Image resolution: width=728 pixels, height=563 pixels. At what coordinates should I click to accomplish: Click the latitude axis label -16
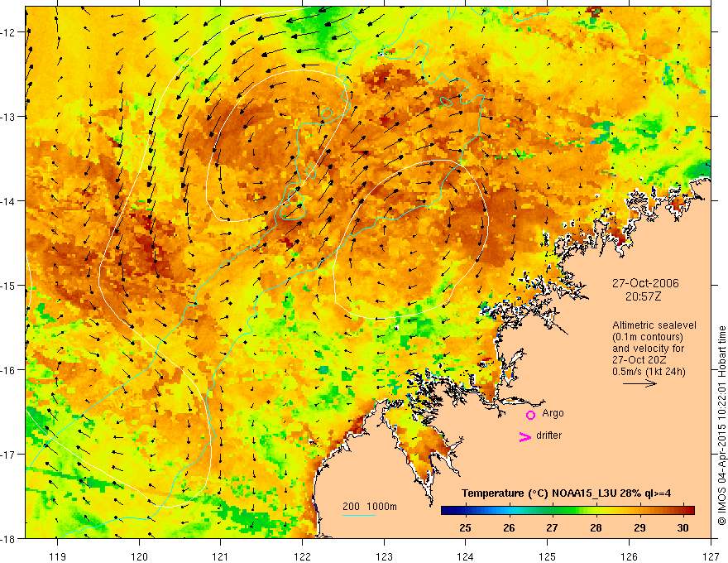[x=8, y=370]
